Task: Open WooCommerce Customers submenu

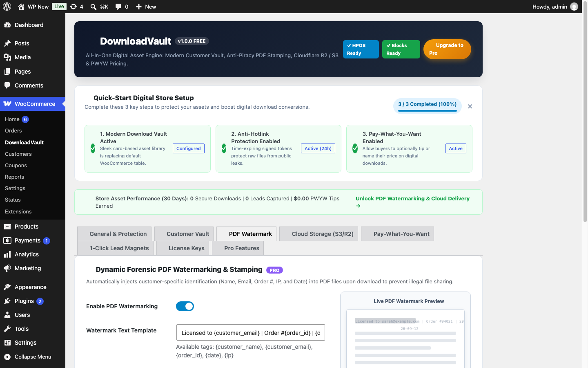Action: [x=18, y=154]
